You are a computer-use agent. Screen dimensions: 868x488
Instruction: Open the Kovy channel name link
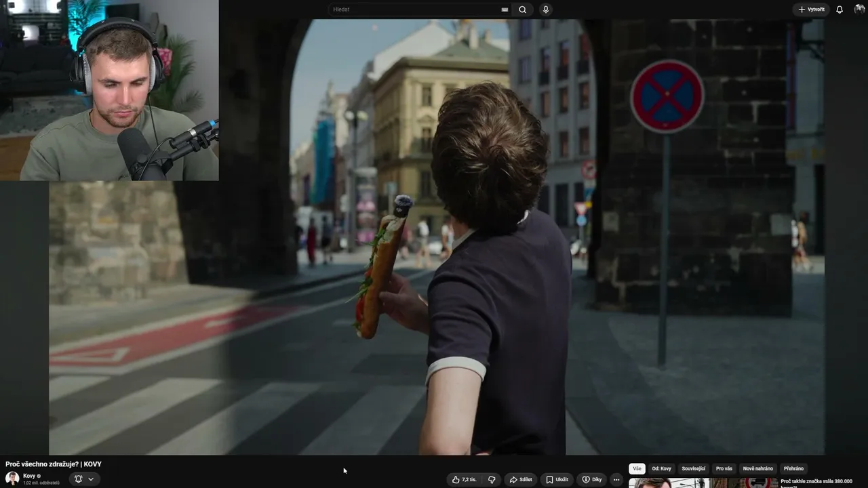click(29, 476)
